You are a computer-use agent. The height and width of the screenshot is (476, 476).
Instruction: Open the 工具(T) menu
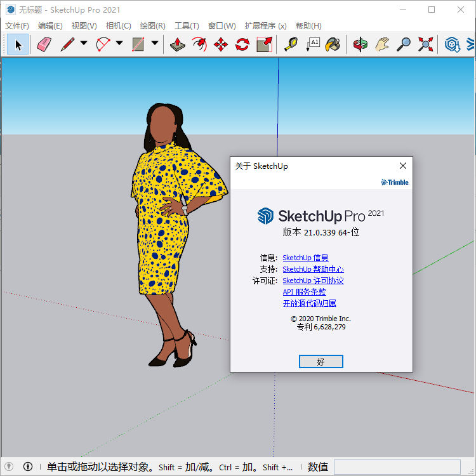187,26
